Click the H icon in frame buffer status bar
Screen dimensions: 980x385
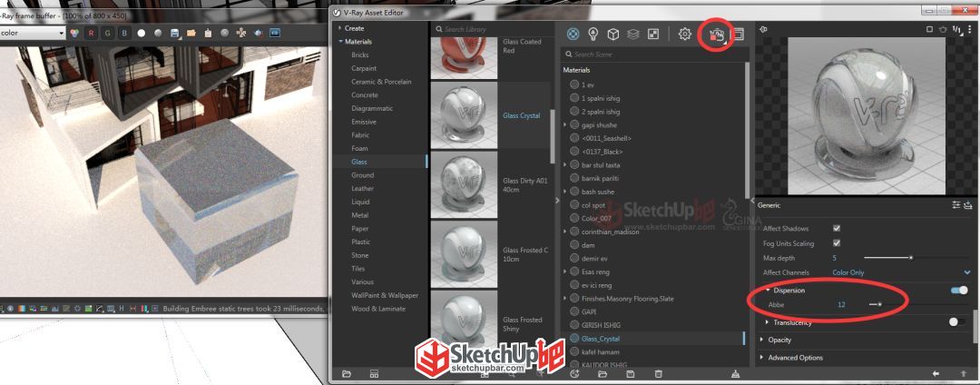pos(122,308)
